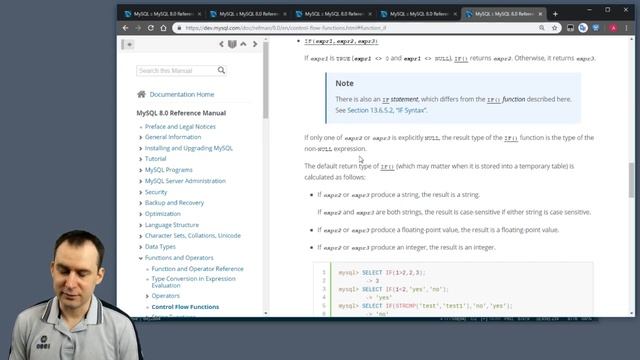Open the Chrome three-dot menu
640x360 pixels.
(x=626, y=28)
